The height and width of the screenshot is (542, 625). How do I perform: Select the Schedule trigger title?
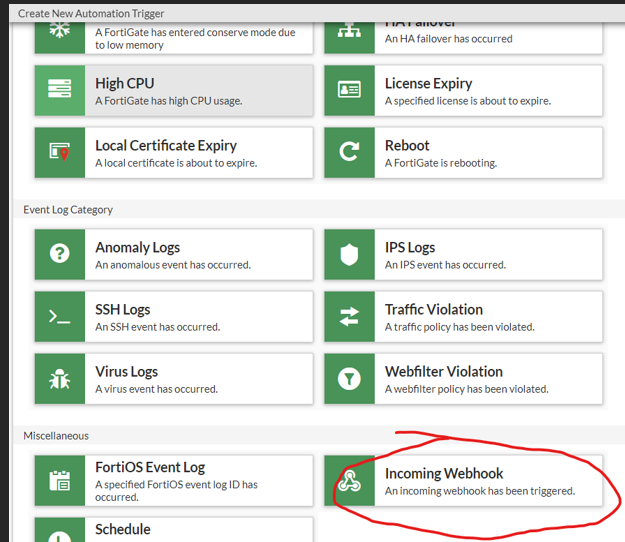[x=123, y=529]
